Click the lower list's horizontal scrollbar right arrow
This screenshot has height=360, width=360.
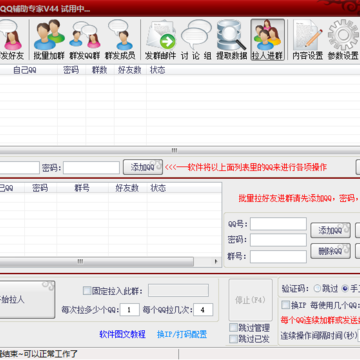pos(216,262)
